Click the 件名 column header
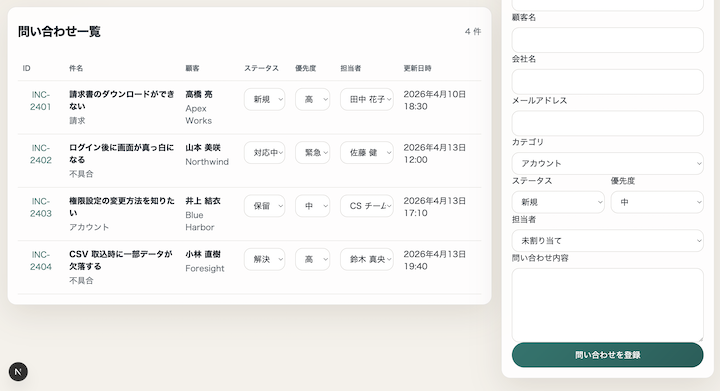This screenshot has width=720, height=391. [x=76, y=68]
